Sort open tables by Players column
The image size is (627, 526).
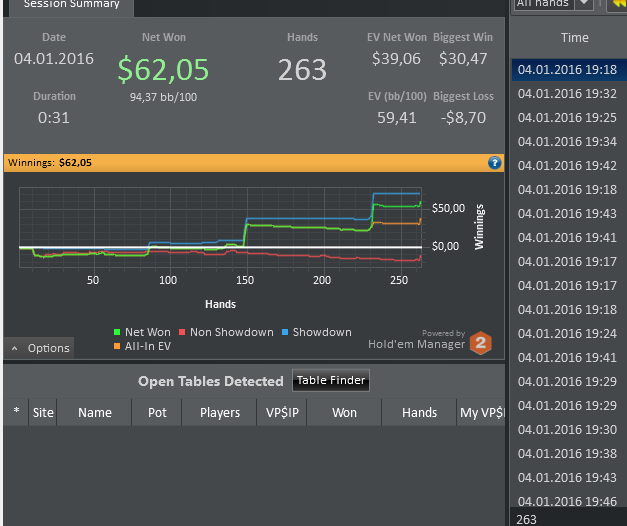(x=219, y=412)
